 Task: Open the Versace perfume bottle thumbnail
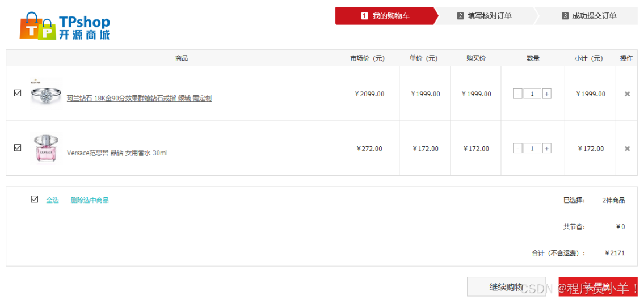[x=46, y=148]
